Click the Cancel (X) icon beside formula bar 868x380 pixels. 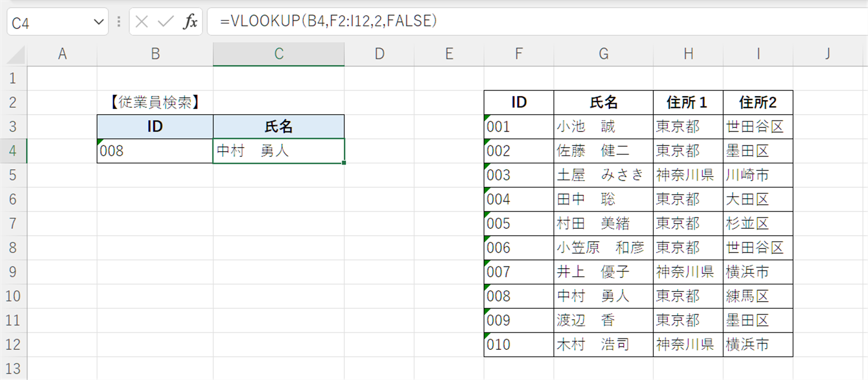(x=143, y=21)
